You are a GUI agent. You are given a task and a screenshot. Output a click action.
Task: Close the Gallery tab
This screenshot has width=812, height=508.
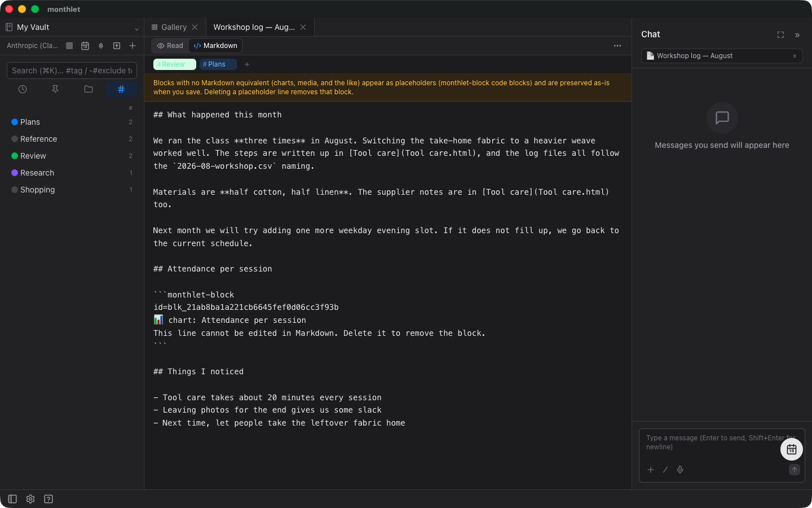[x=195, y=27]
